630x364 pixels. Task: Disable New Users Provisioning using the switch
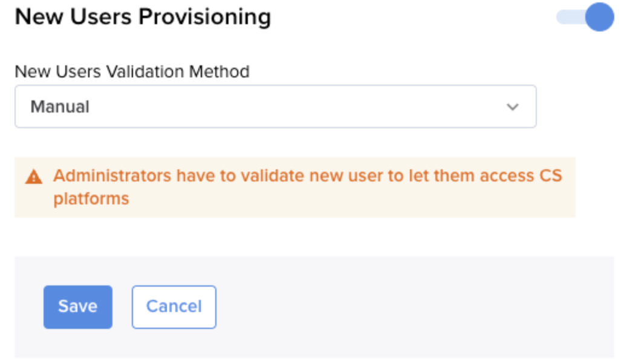(x=585, y=17)
